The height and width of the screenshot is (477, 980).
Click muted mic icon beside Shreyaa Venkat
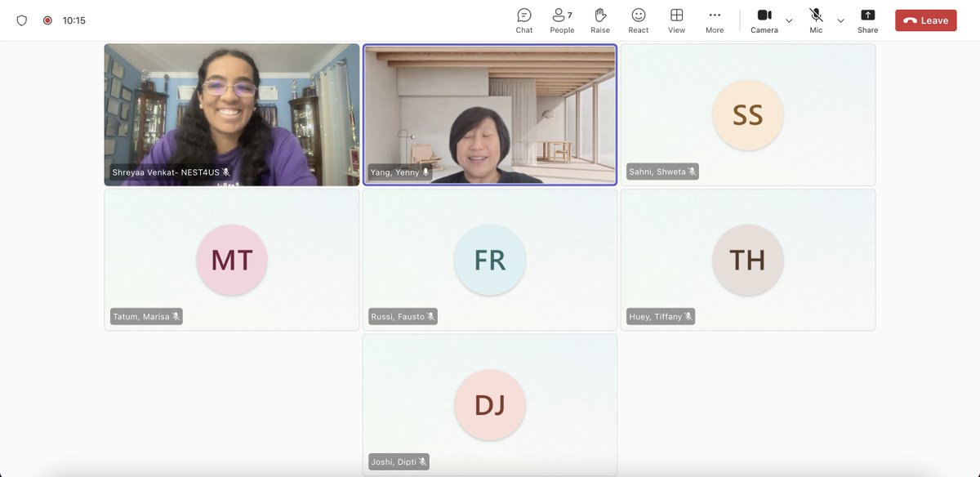click(x=226, y=172)
